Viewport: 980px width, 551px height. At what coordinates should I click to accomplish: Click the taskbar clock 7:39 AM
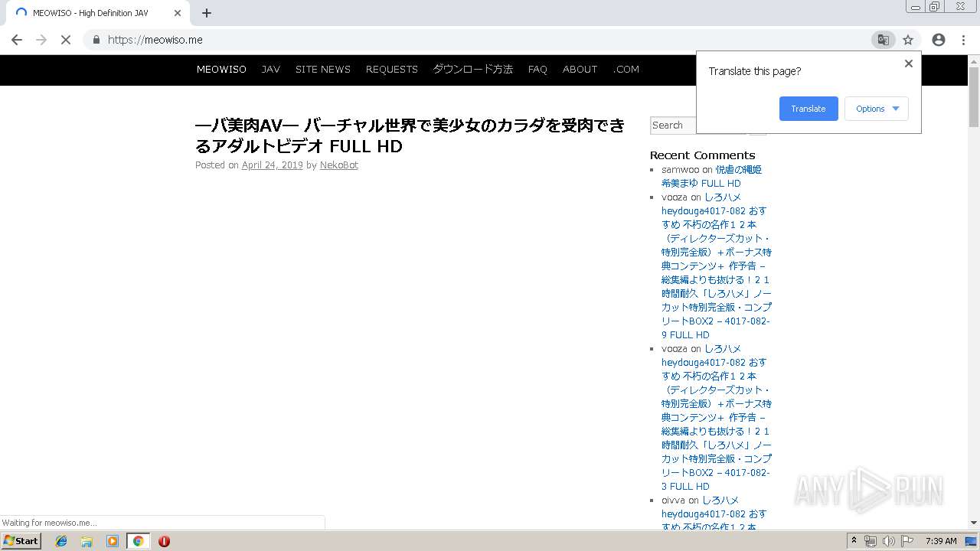point(941,541)
